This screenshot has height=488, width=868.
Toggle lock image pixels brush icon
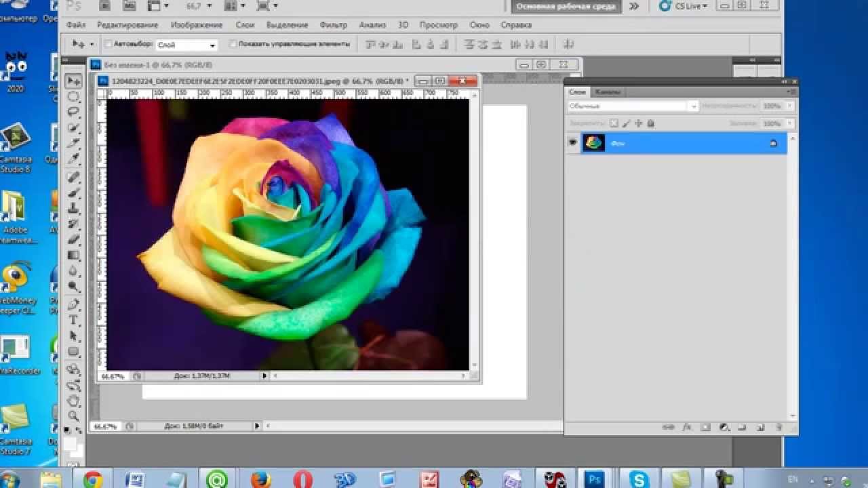(626, 123)
